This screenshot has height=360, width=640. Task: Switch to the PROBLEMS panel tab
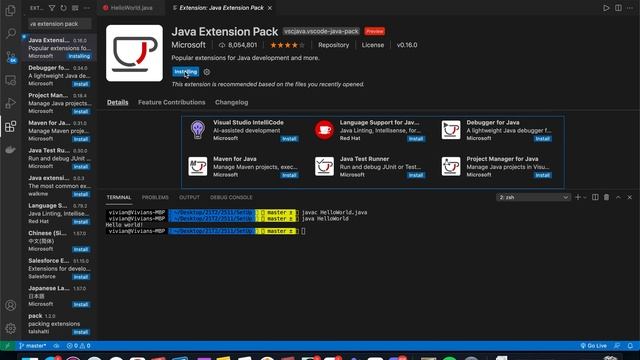[155, 197]
